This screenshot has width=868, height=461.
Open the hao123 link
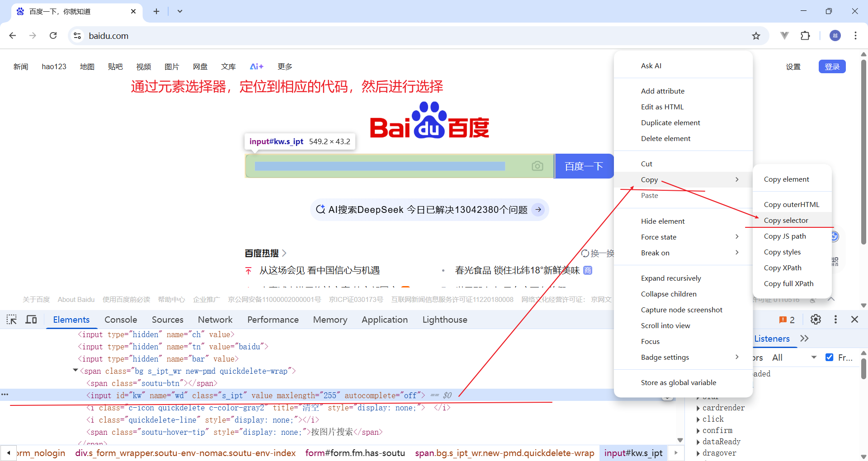click(x=54, y=66)
